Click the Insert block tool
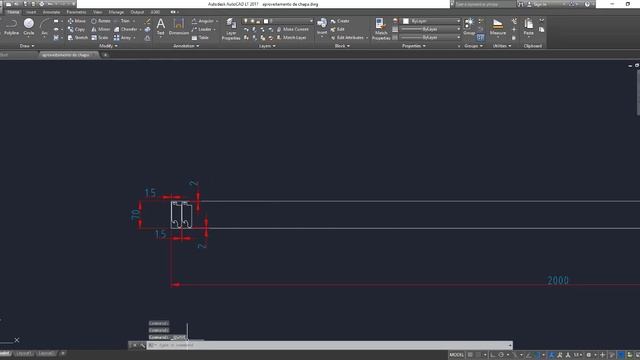This screenshot has height=360, width=640. pos(322,27)
